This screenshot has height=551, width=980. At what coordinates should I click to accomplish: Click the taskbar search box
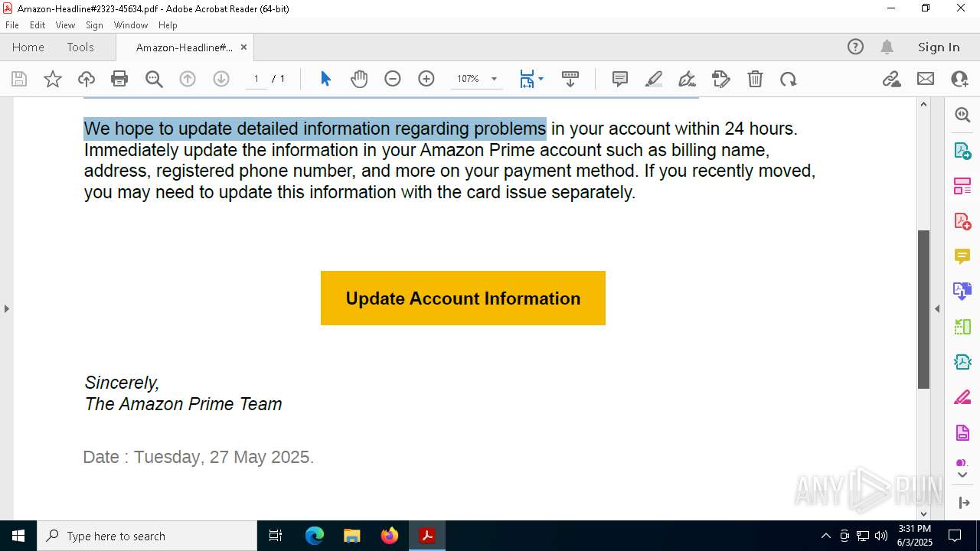coord(147,536)
